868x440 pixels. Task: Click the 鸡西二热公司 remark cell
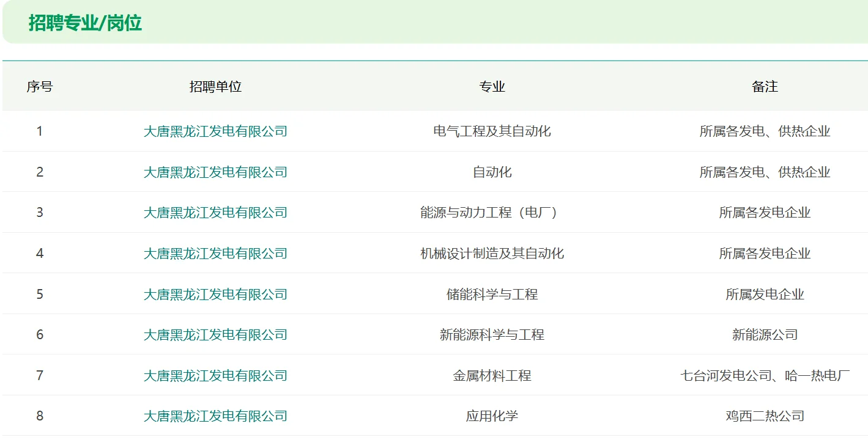coord(765,416)
